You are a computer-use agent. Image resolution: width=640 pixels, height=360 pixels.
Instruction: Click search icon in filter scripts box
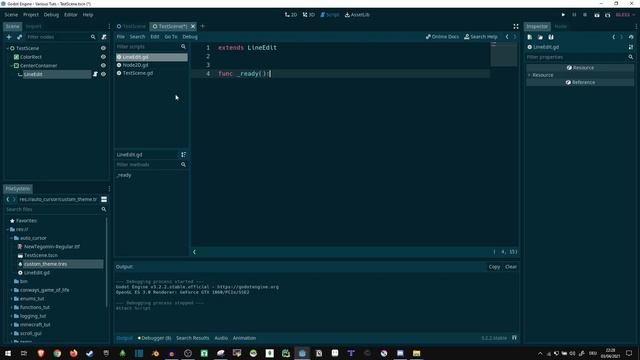tap(183, 47)
